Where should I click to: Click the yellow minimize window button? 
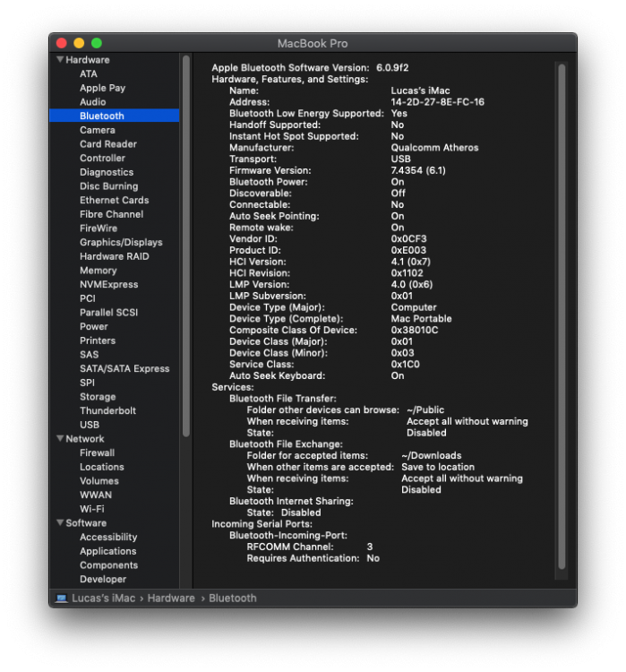click(79, 43)
